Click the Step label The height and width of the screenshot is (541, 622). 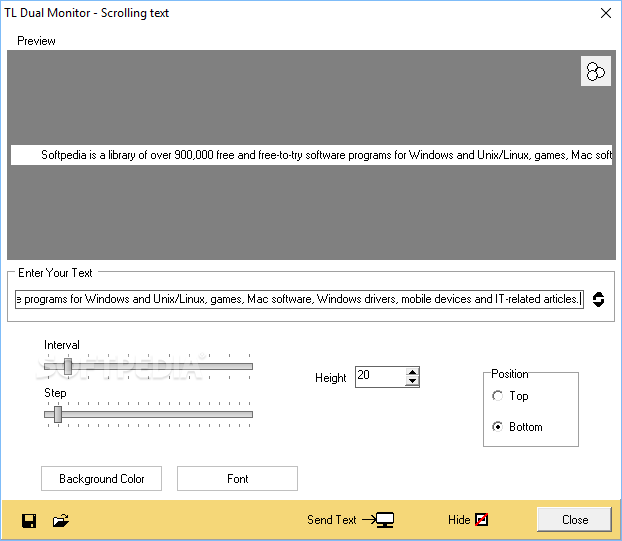tap(55, 393)
